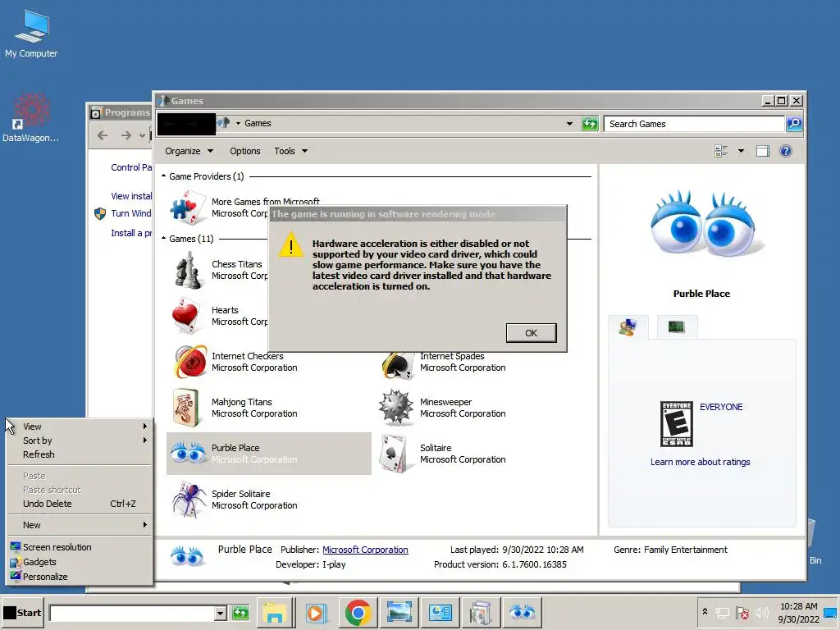Image resolution: width=840 pixels, height=630 pixels.
Task: Open the performance tab icon in preview pane
Action: (x=677, y=326)
